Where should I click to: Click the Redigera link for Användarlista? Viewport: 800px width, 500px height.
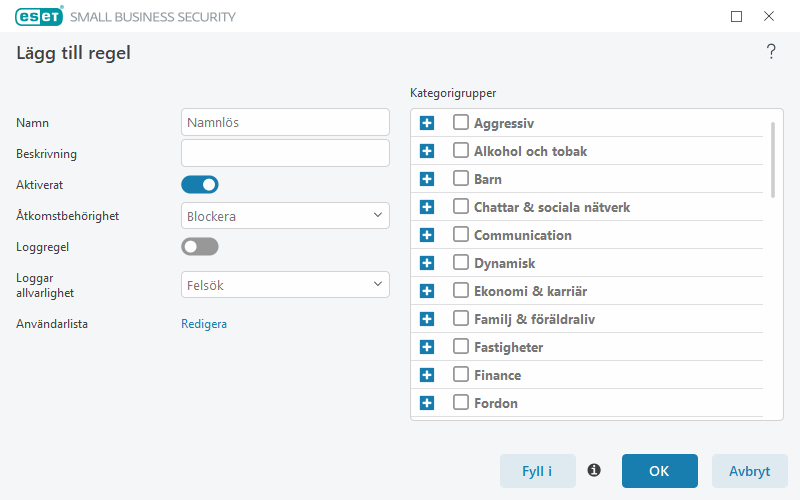click(x=204, y=324)
